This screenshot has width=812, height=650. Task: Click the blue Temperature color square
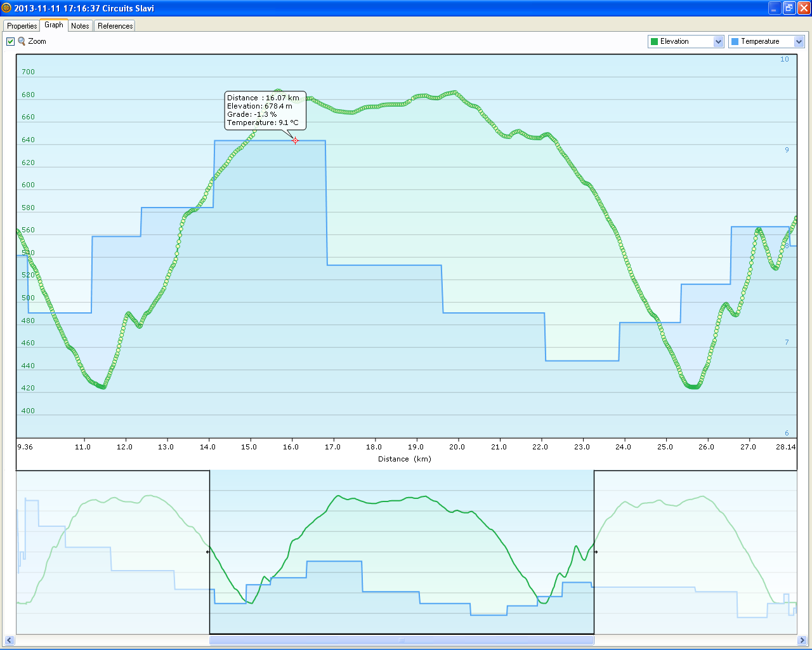[735, 42]
